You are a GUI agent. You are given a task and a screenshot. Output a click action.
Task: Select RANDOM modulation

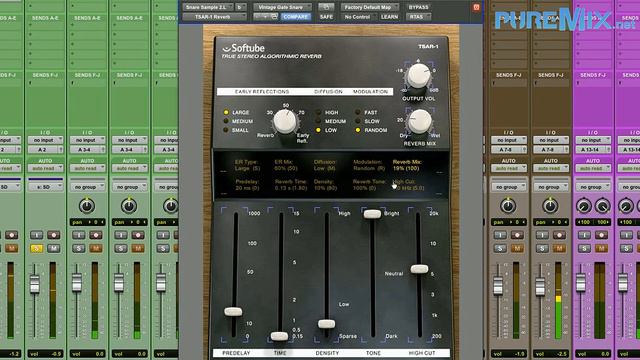(371, 130)
